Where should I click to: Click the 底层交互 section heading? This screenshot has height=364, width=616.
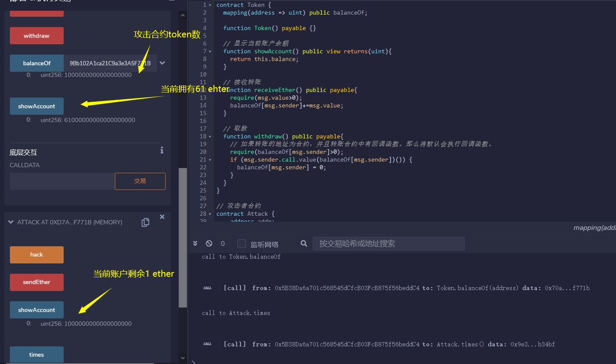[24, 153]
